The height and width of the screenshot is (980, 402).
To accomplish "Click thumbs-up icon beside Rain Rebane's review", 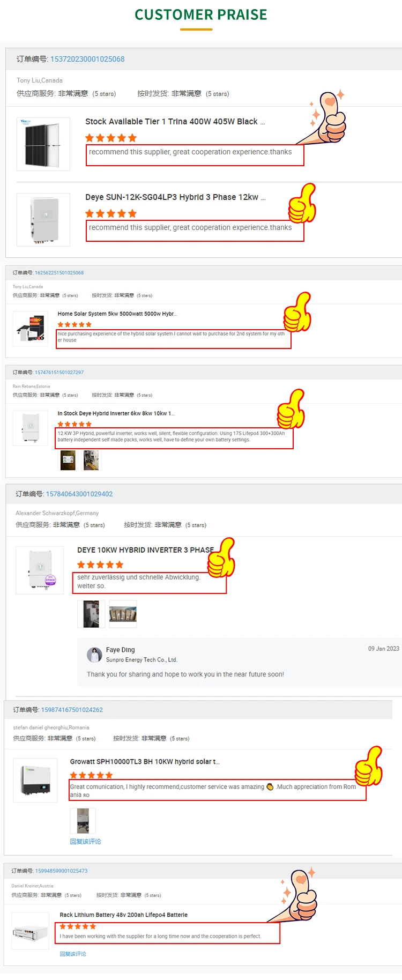I will point(291,409).
